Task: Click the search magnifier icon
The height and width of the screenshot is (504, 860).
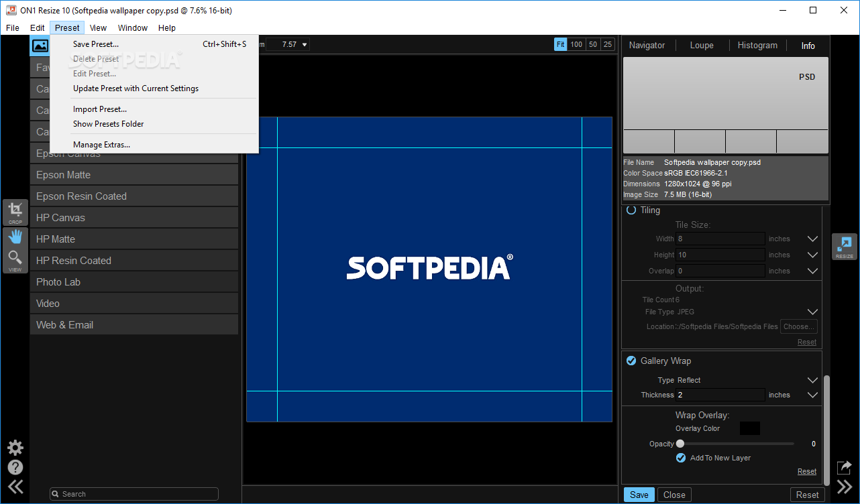Action: click(56, 494)
